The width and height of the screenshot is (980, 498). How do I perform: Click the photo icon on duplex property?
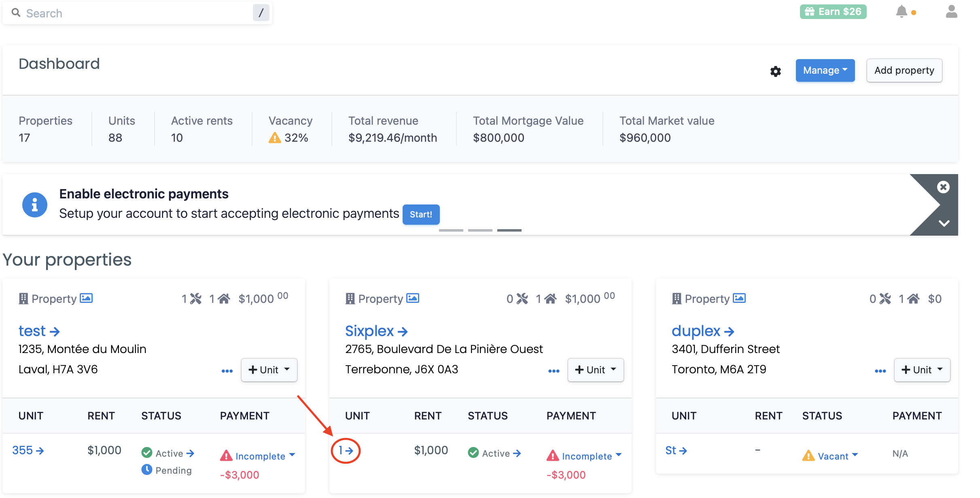coord(739,298)
